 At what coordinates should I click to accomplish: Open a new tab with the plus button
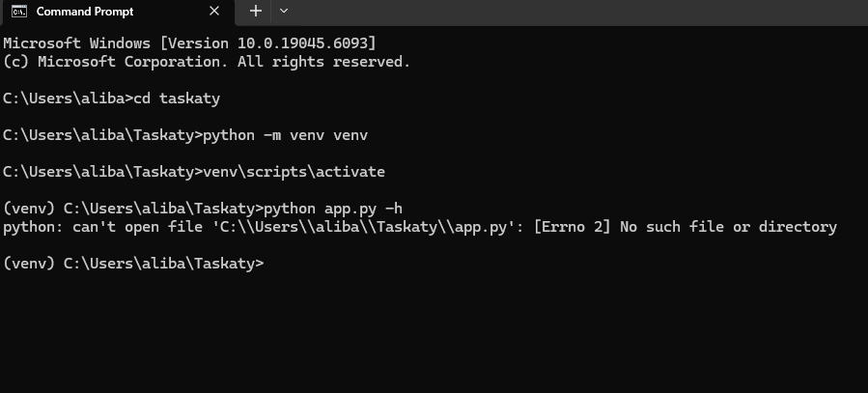pos(255,12)
